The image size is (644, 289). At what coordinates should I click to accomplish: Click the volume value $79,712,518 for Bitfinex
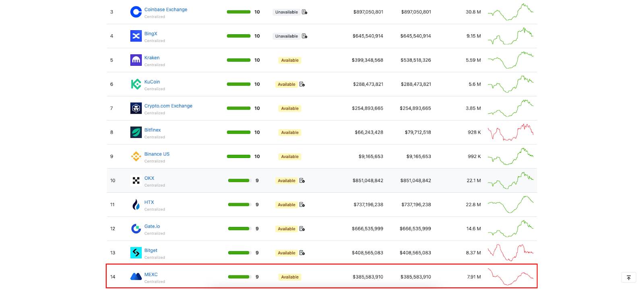[x=418, y=132]
